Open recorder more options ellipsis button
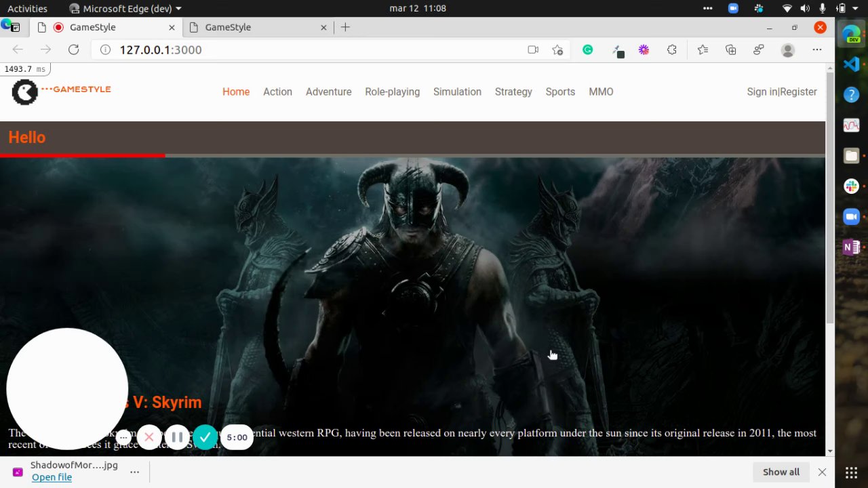This screenshot has width=868, height=488. coord(123,437)
